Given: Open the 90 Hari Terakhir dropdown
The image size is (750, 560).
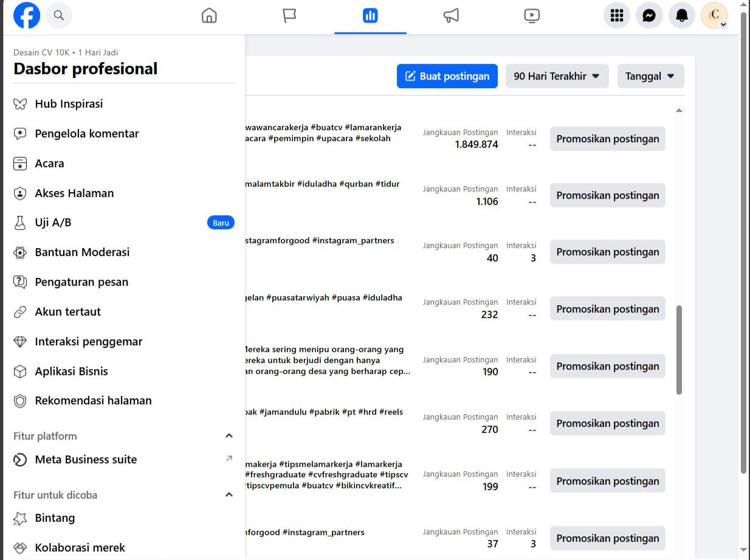Looking at the screenshot, I should pos(557,76).
